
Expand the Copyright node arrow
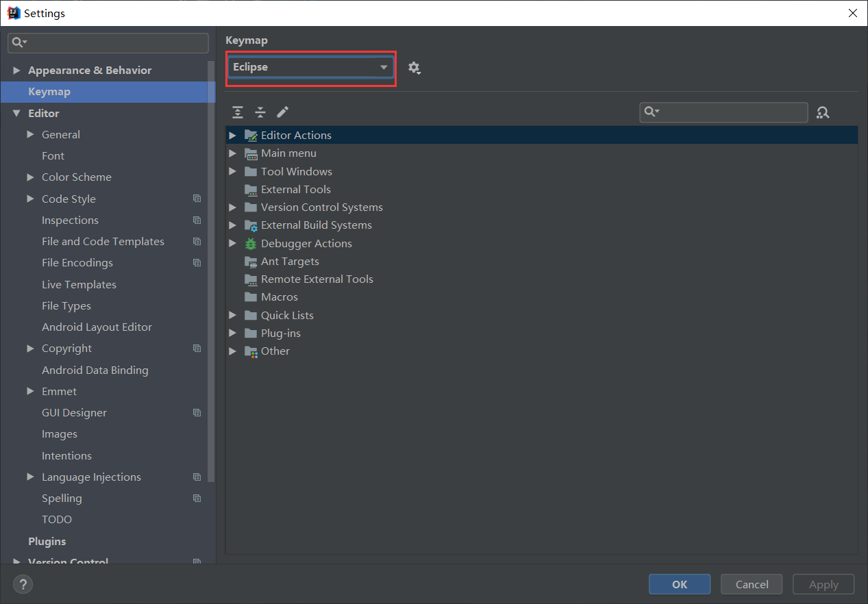pos(30,349)
